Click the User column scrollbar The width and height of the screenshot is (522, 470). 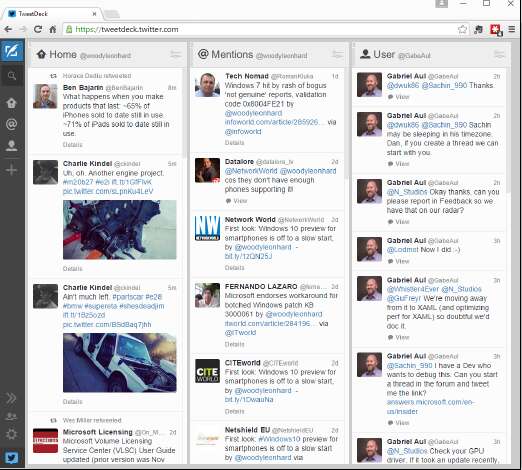508,131
